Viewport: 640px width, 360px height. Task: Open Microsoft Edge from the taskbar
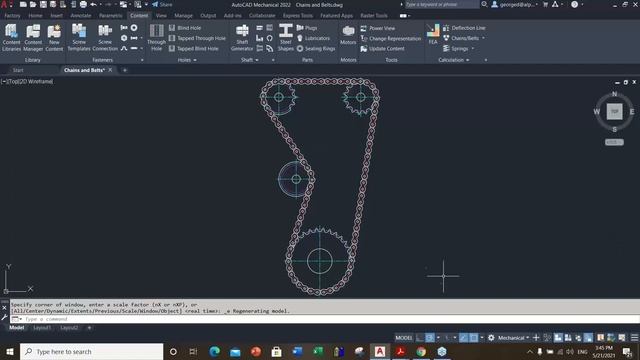pyautogui.click(x=214, y=351)
